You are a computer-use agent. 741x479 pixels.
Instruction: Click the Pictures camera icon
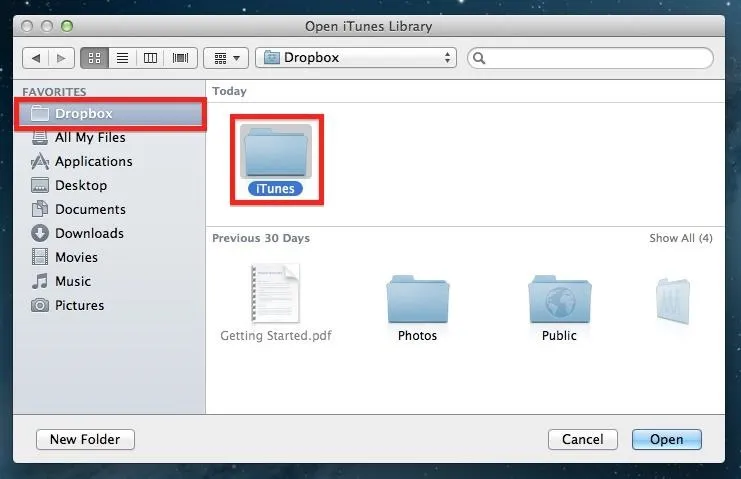40,305
